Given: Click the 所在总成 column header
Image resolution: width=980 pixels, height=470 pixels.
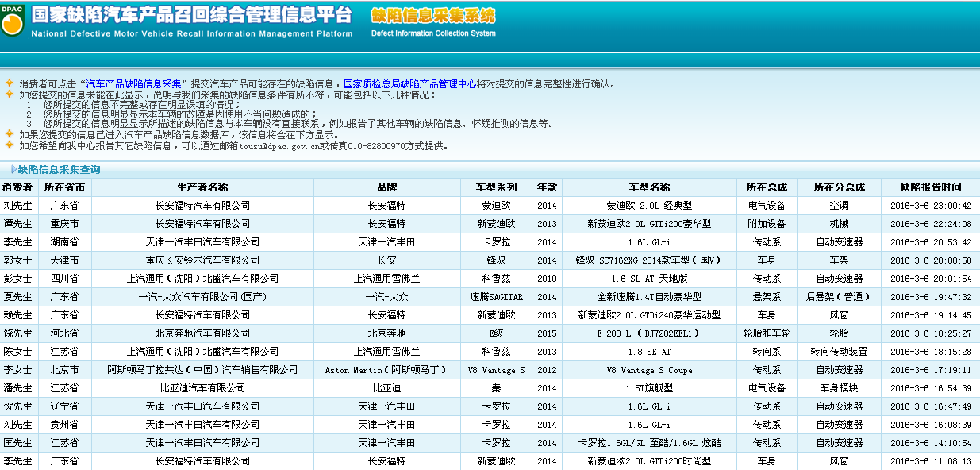Looking at the screenshot, I should coord(767,187).
